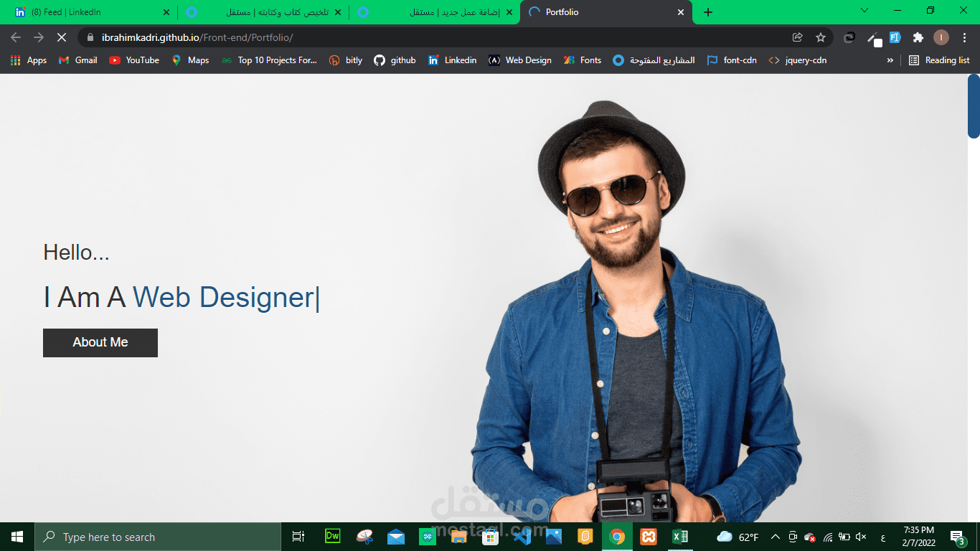Open the orange notes app in taskbar
The image size is (980, 551).
click(585, 537)
